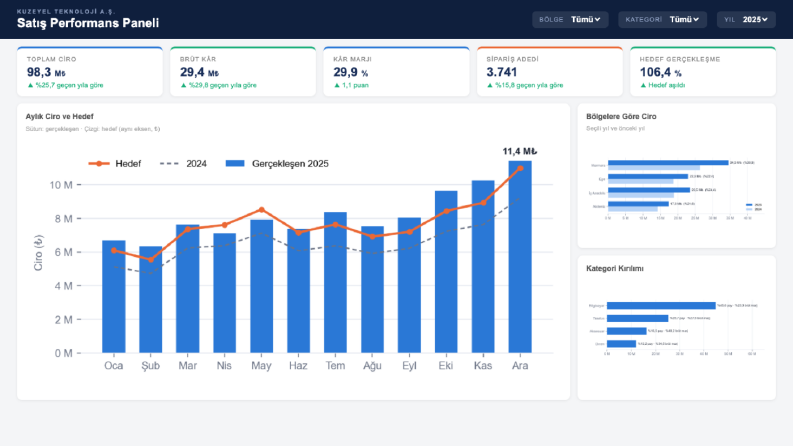
Task: Click the May bar in monthly chart
Action: click(261, 286)
